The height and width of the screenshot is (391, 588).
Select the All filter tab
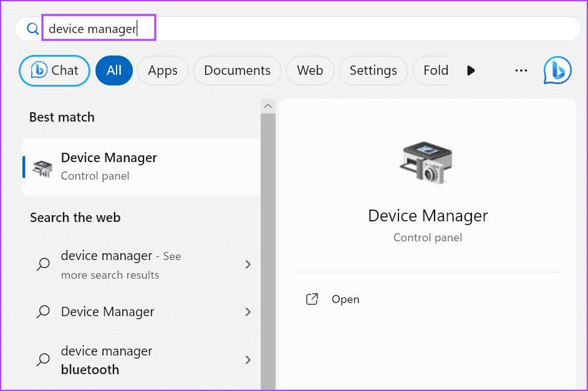(114, 70)
